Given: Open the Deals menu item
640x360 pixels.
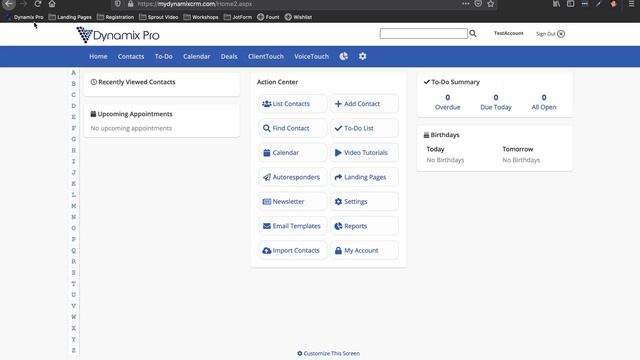Looking at the screenshot, I should [x=229, y=56].
